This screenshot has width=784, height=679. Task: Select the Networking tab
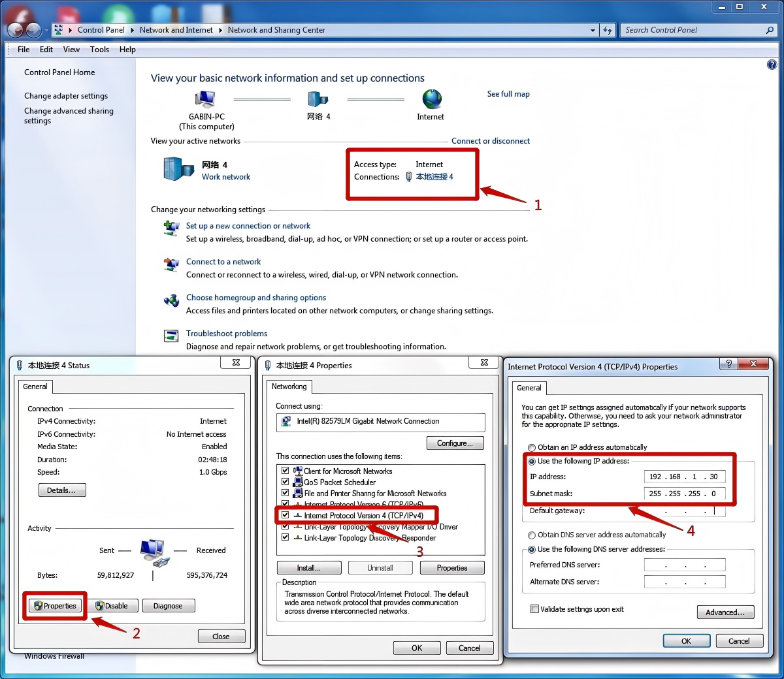pyautogui.click(x=289, y=387)
